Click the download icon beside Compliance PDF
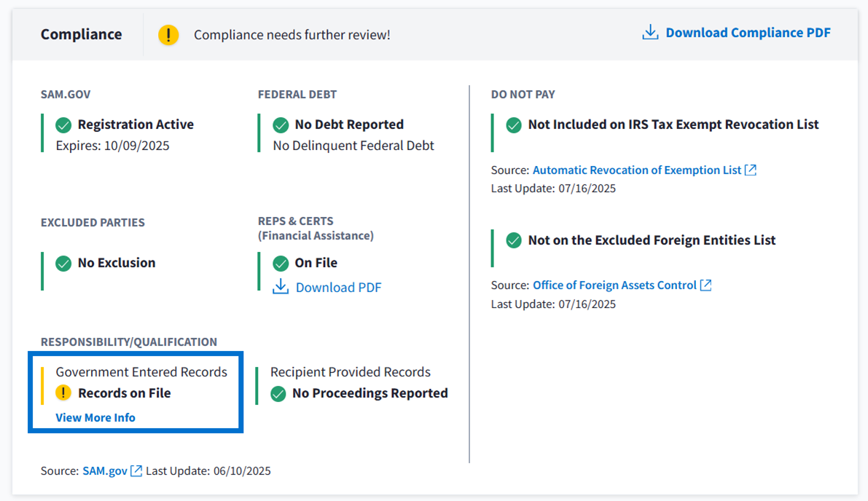The height and width of the screenshot is (501, 868). (650, 33)
